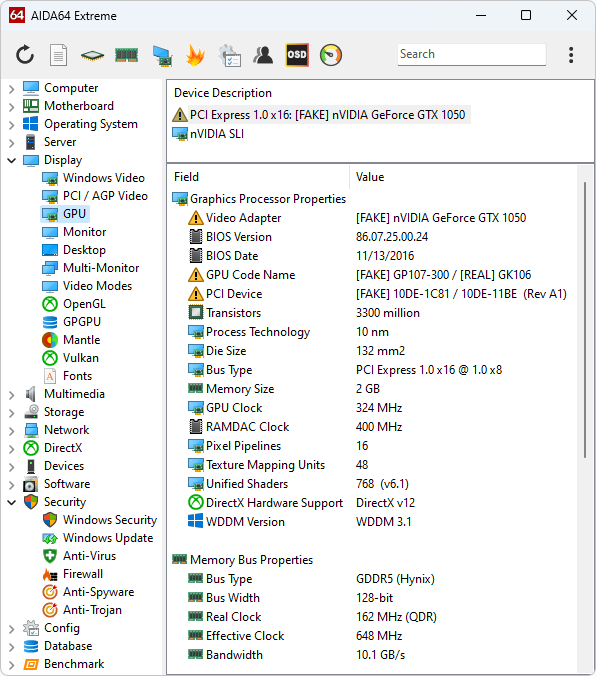This screenshot has height=676, width=596.
Task: Collapse the Security tree node
Action: [12, 503]
